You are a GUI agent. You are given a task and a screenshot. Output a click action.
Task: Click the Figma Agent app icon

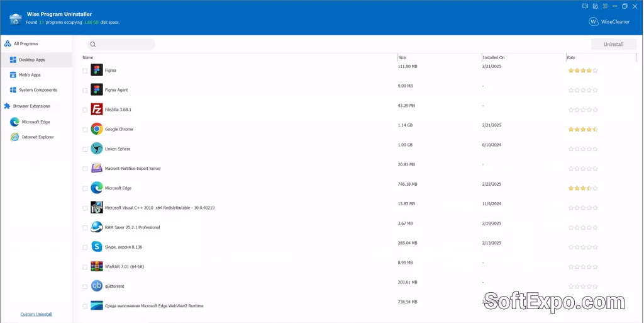pos(96,89)
